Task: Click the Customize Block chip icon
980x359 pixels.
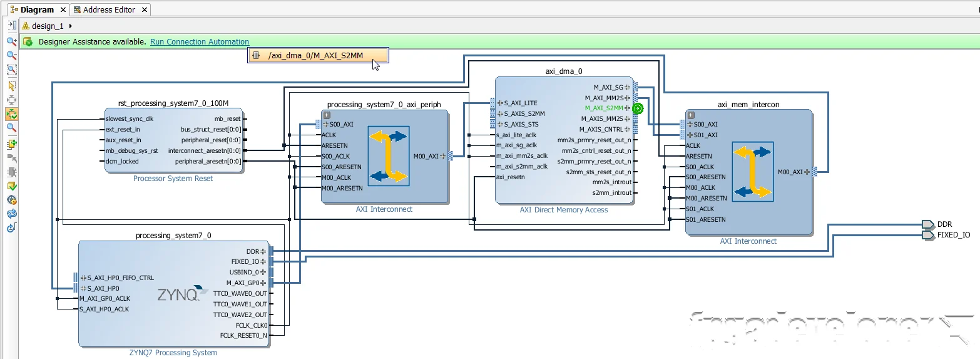Action: coord(11,172)
